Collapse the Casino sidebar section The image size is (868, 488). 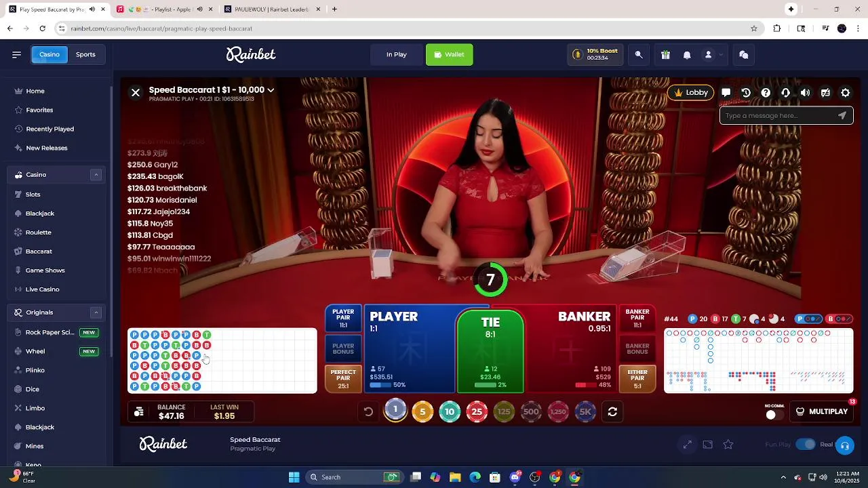click(x=96, y=175)
